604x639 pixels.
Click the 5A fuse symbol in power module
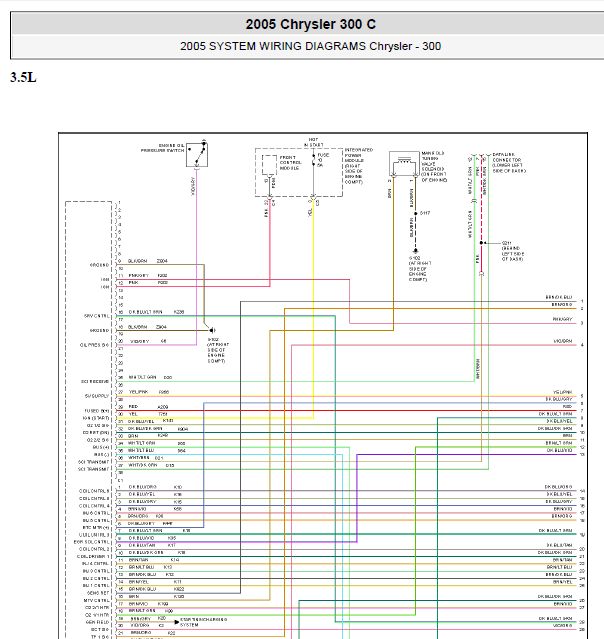click(313, 160)
